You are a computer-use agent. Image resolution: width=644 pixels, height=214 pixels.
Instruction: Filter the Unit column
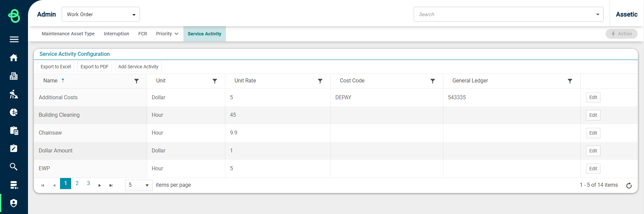215,81
